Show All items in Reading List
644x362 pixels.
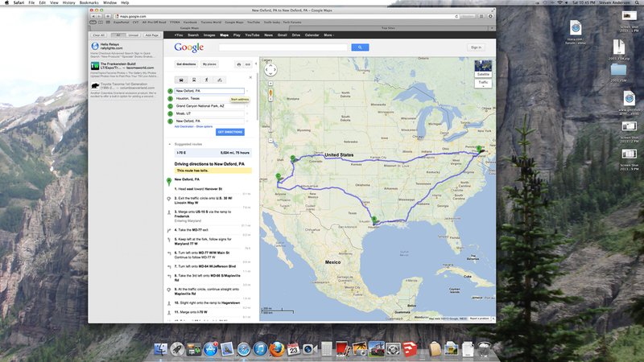pyautogui.click(x=118, y=35)
